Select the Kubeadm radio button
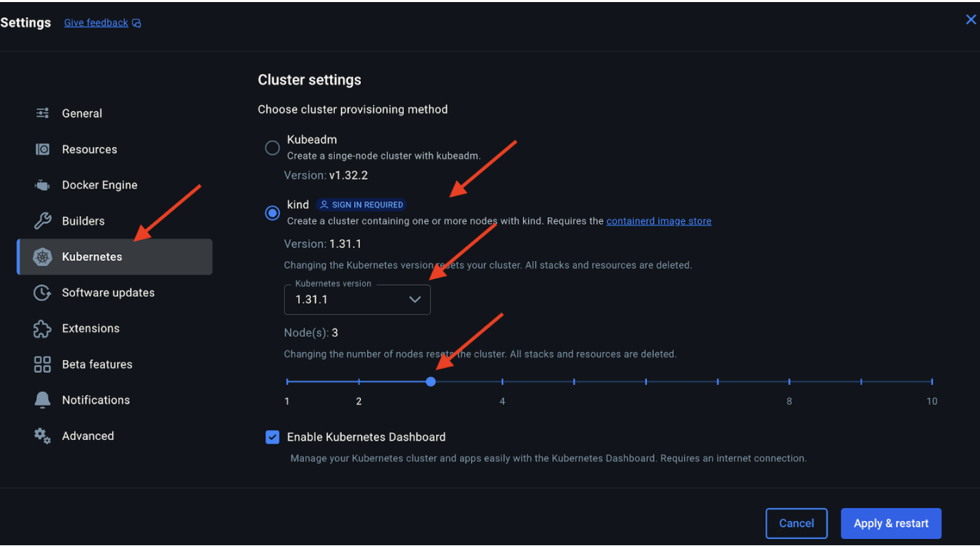This screenshot has width=980, height=548. [273, 148]
